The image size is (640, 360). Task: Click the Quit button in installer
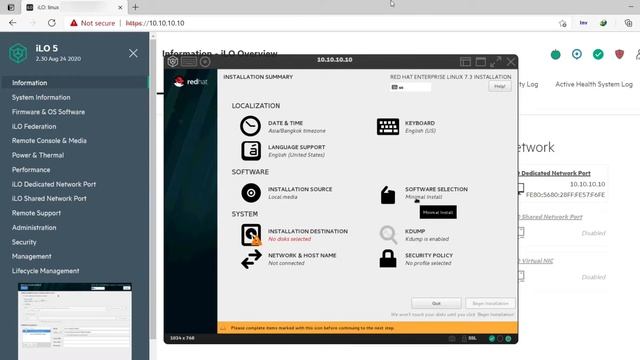tap(436, 303)
